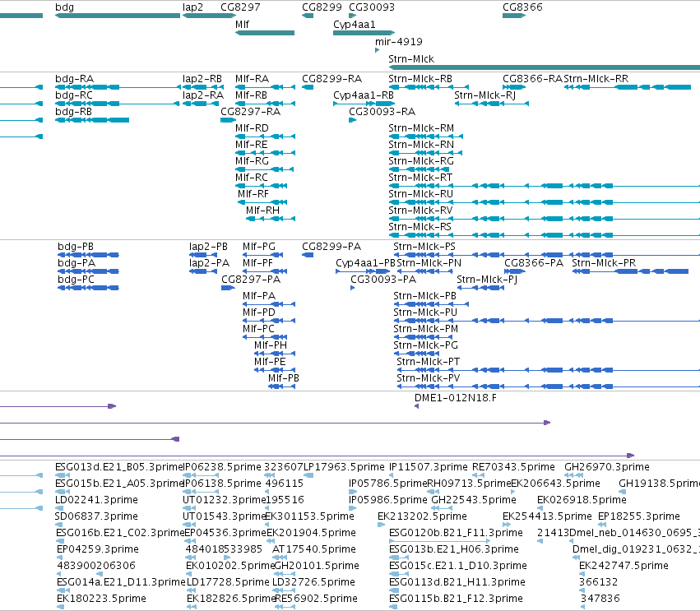The height and width of the screenshot is (611, 700).
Task: Click protein CG30093-PA
Action: (x=383, y=280)
